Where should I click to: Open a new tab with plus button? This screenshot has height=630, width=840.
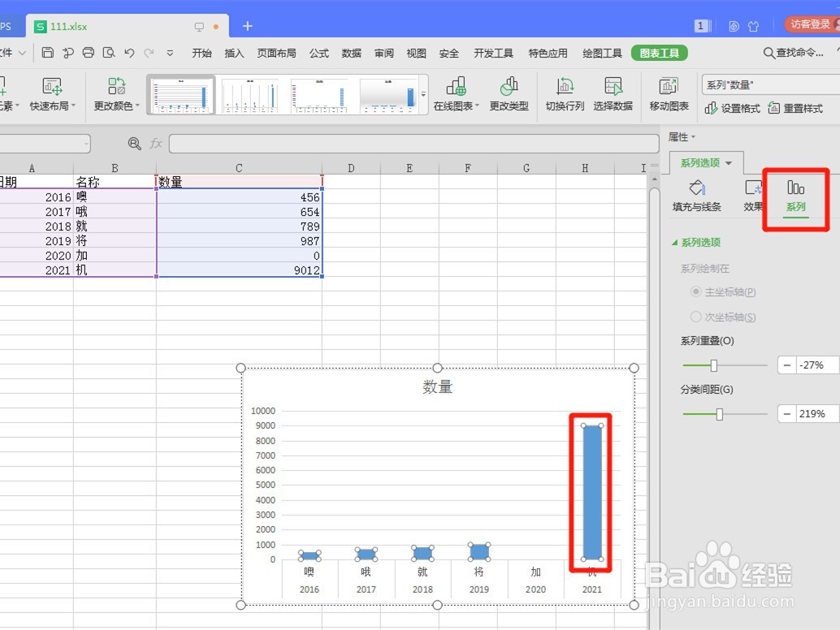tap(248, 26)
